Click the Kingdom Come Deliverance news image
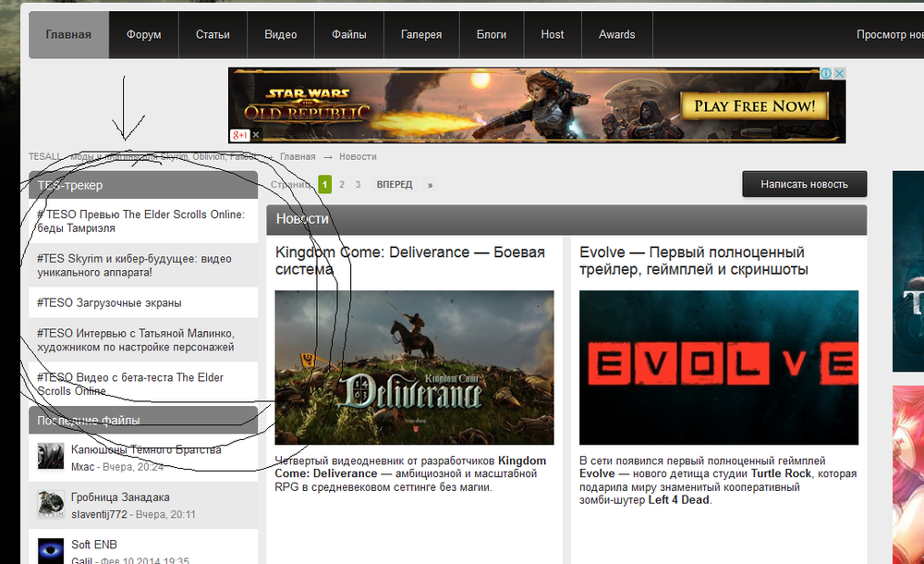This screenshot has width=924, height=564. [414, 368]
